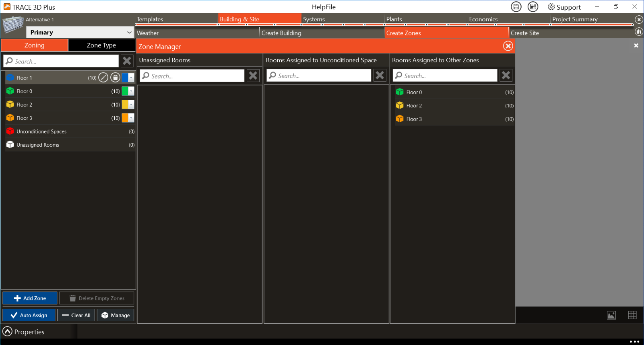
Task: Click the image view icon at bottom right
Action: (x=611, y=315)
